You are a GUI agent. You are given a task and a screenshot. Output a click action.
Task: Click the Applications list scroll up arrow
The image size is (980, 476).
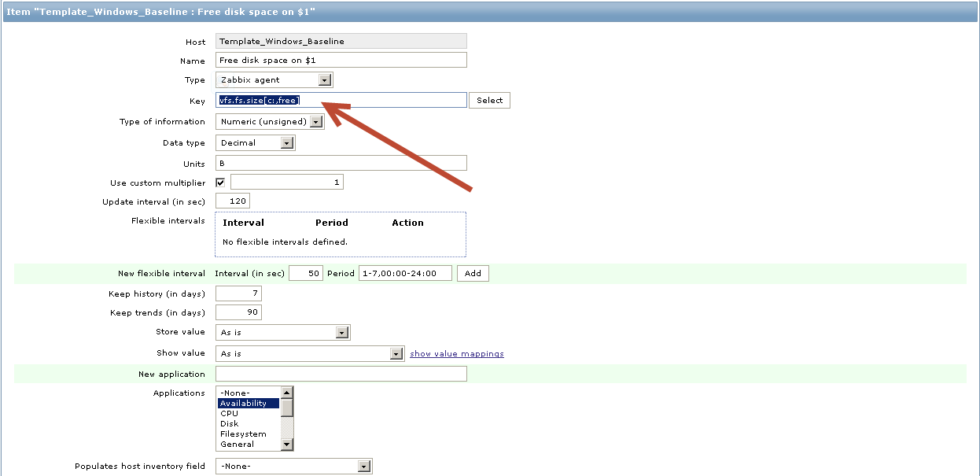tap(287, 393)
